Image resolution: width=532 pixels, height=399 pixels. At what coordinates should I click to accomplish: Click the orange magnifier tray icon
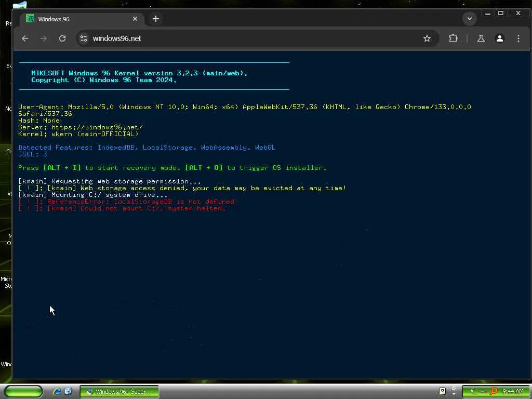point(494,391)
